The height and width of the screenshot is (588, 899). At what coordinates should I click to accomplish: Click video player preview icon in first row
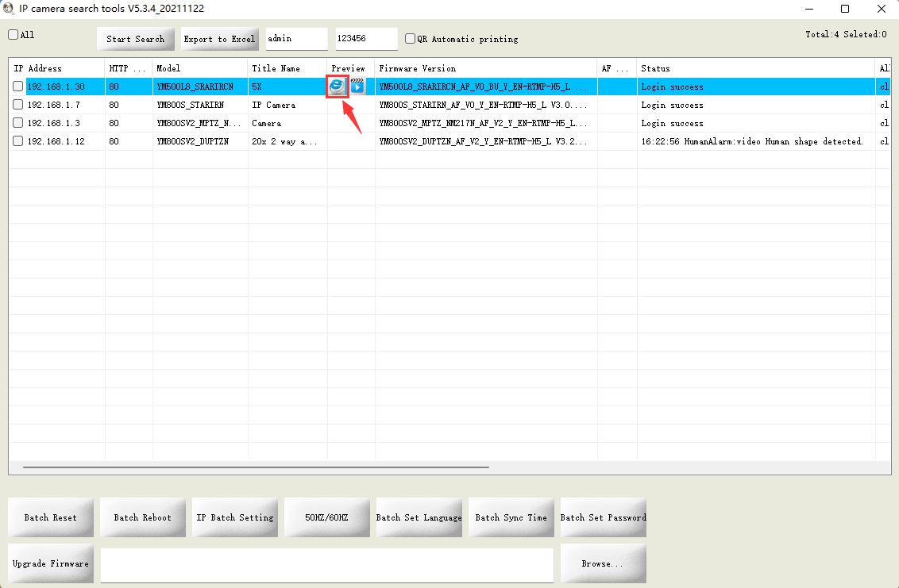[358, 86]
